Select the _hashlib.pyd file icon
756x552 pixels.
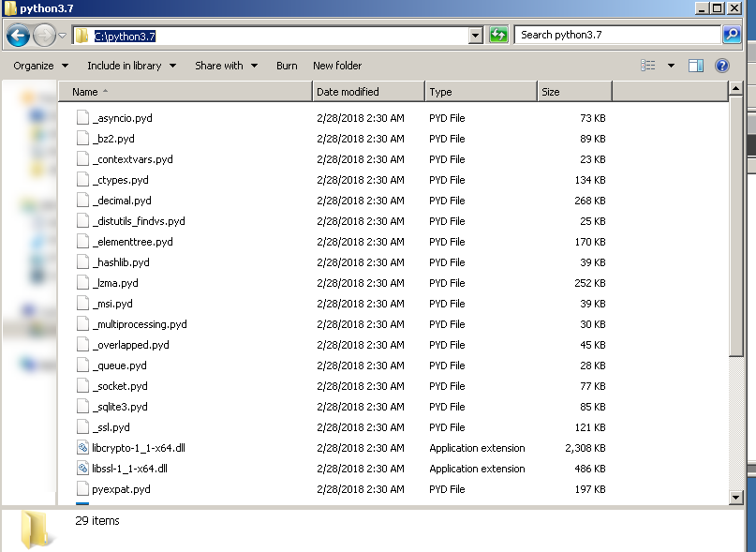pos(83,262)
